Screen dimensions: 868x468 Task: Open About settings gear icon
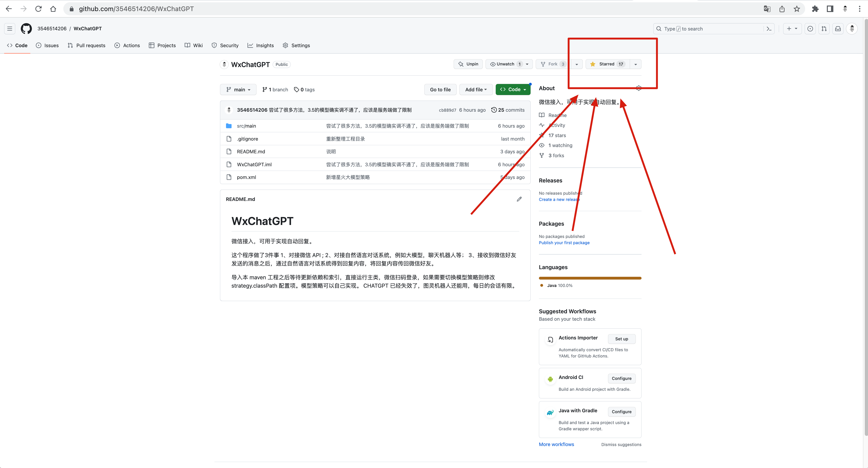[639, 88]
